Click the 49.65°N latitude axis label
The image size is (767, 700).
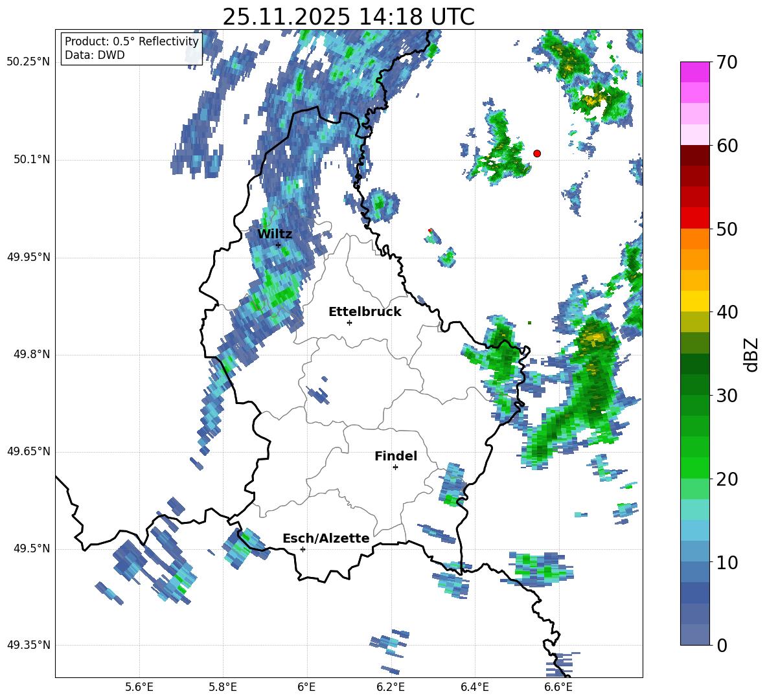click(x=29, y=451)
